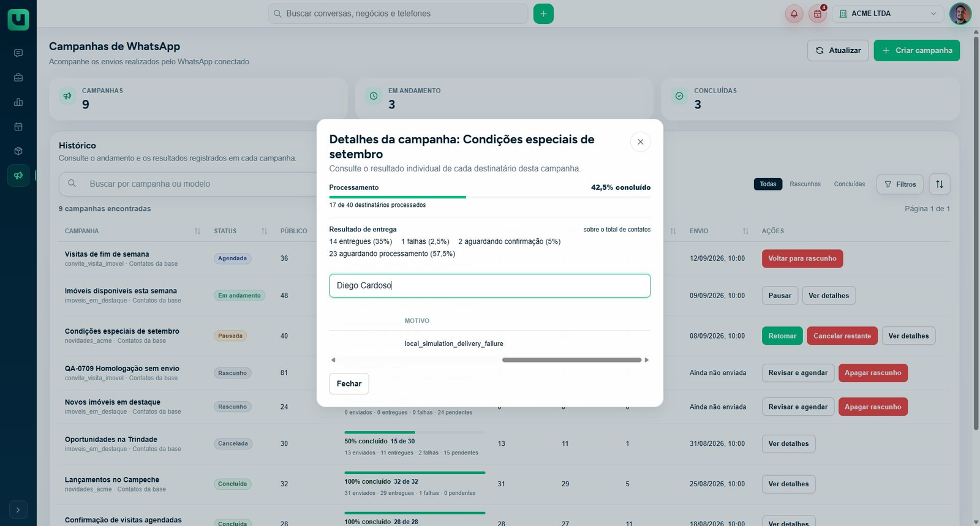Click the local_simulation_delivery_failure text
Image resolution: width=980 pixels, height=526 pixels.
click(x=454, y=344)
